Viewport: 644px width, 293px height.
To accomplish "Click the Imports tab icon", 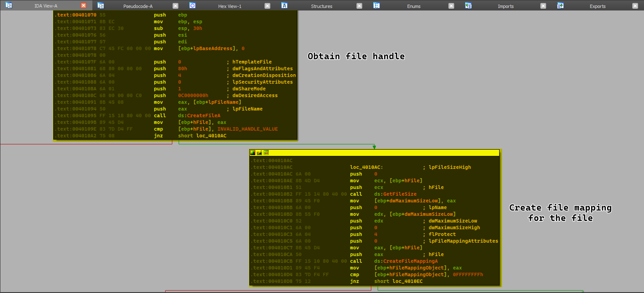I will [469, 6].
